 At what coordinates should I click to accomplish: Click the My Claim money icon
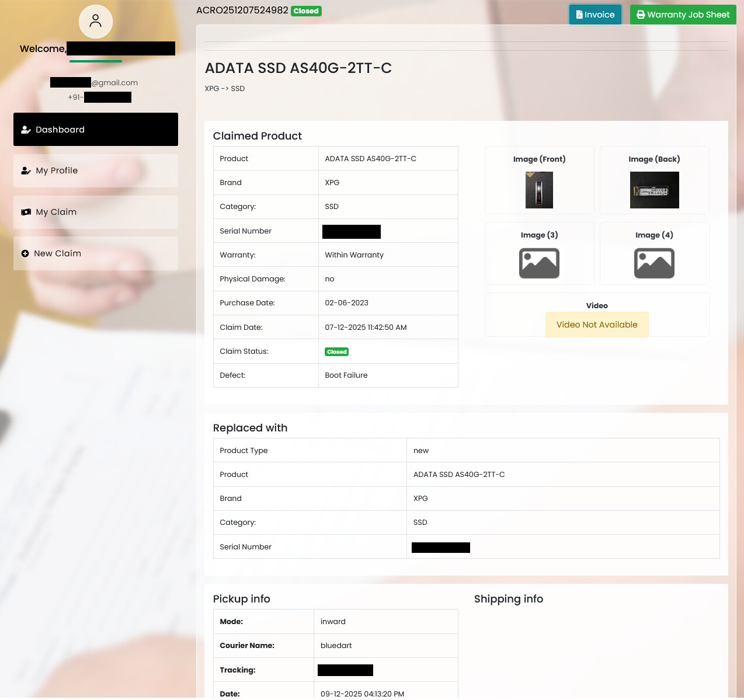click(x=26, y=213)
